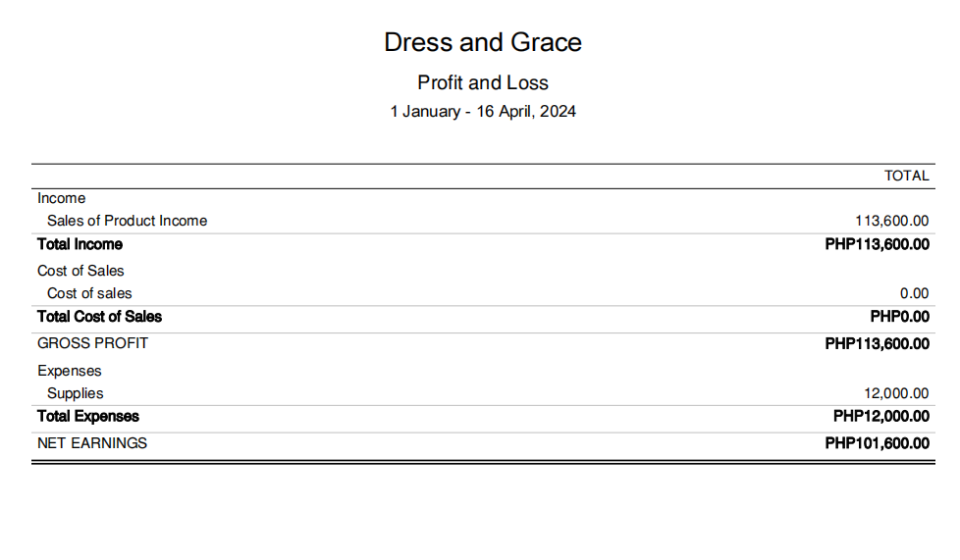The width and height of the screenshot is (960, 560).
Task: Open the PHP101,600.00 Net Earnings amount
Action: [x=877, y=443]
